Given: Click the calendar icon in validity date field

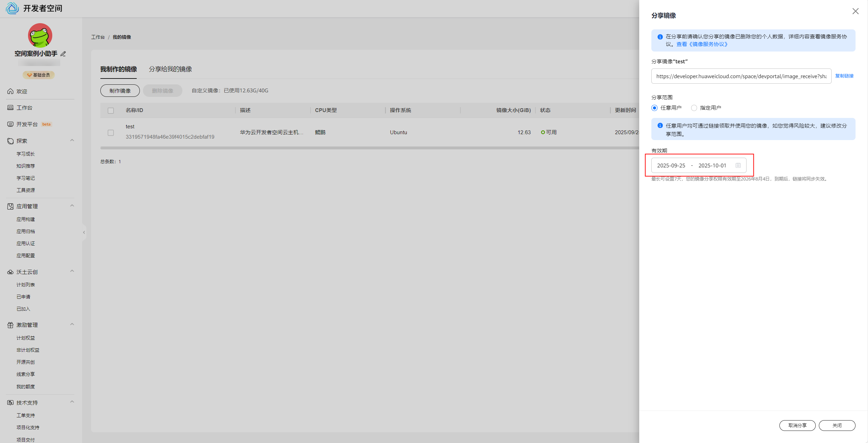Looking at the screenshot, I should (x=738, y=165).
